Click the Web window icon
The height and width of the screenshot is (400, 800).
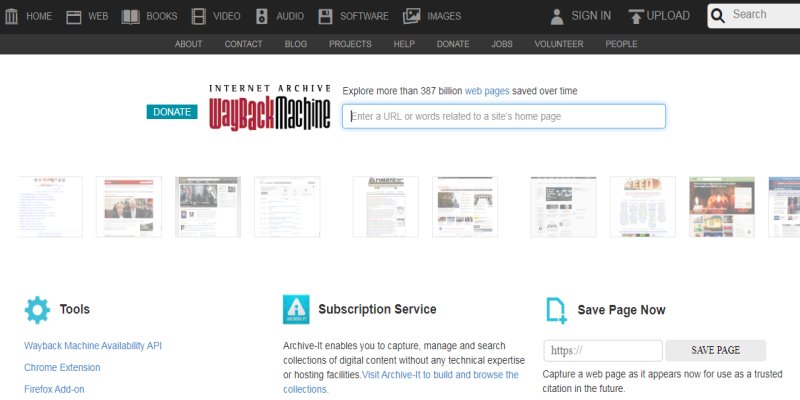pos(74,17)
